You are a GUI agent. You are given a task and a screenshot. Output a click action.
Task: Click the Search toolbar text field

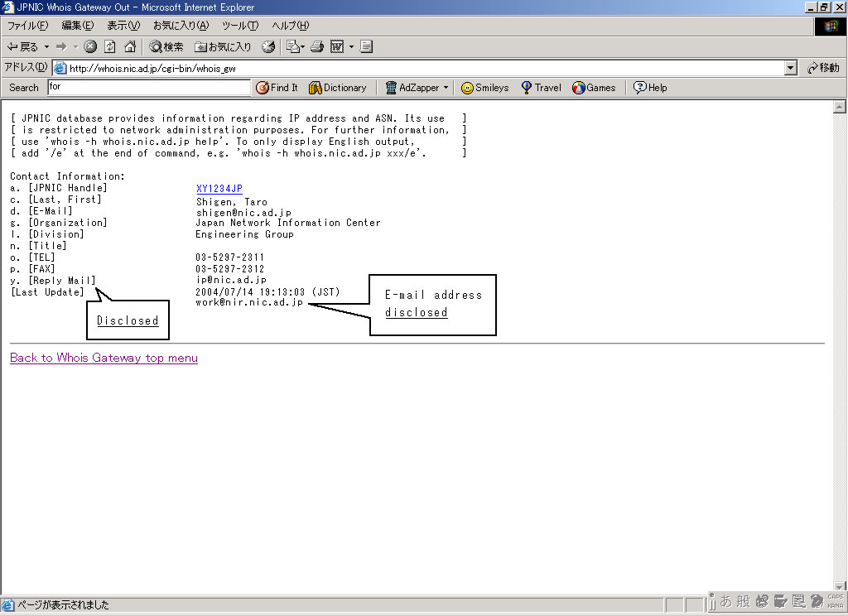coord(149,87)
